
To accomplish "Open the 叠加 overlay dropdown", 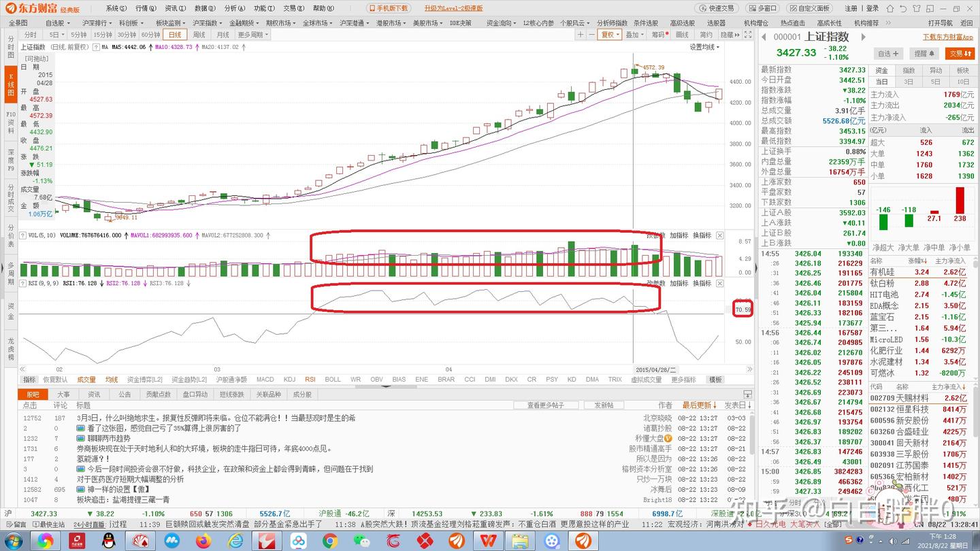I will click(x=635, y=35).
